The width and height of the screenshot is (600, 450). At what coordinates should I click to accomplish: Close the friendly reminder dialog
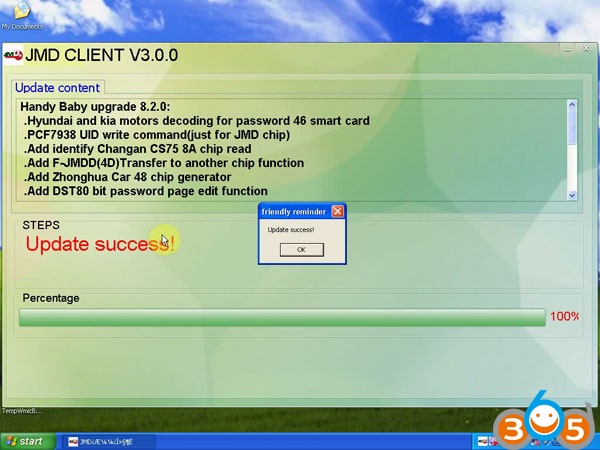click(x=338, y=212)
